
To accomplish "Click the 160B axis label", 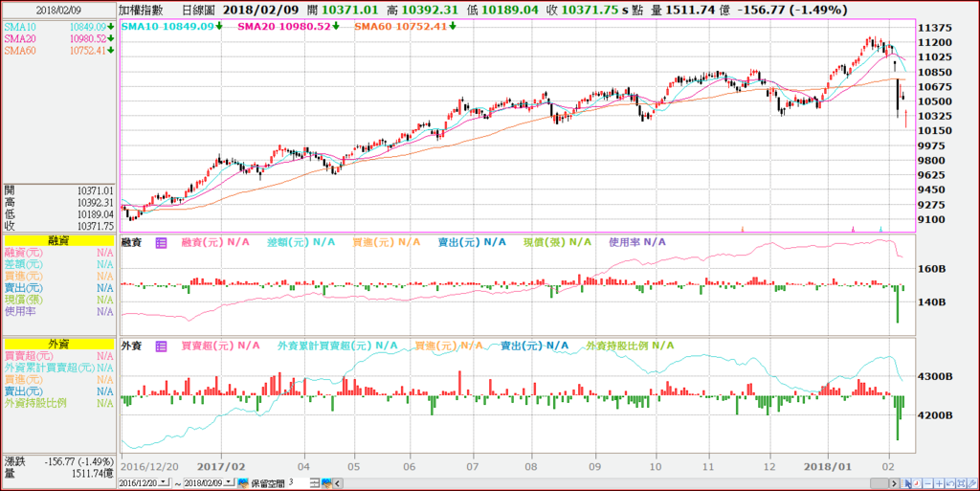I will (x=932, y=269).
